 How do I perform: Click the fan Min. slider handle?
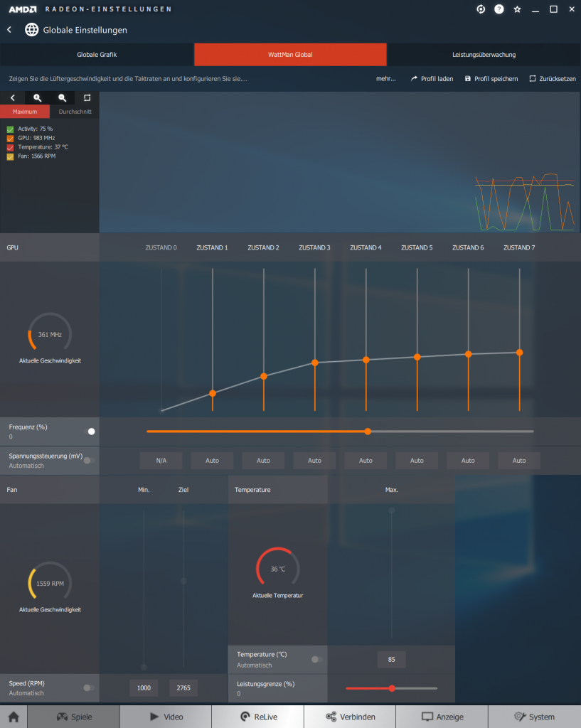[x=144, y=667]
